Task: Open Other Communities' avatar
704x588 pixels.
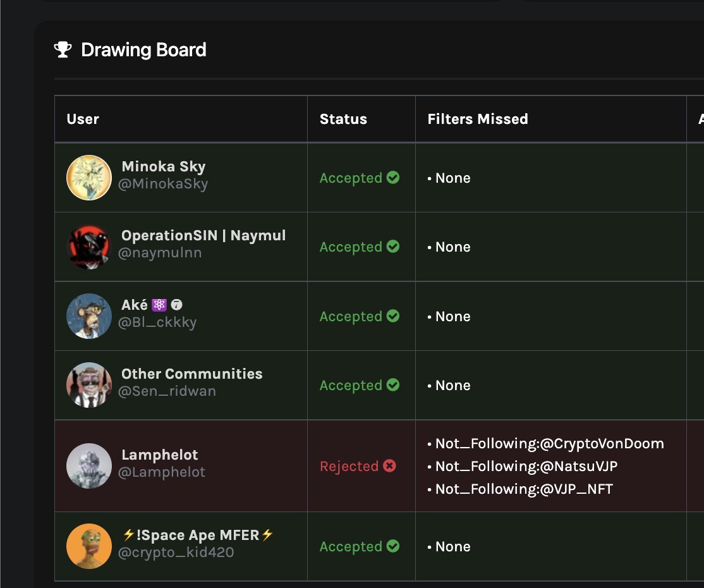Action: point(89,385)
